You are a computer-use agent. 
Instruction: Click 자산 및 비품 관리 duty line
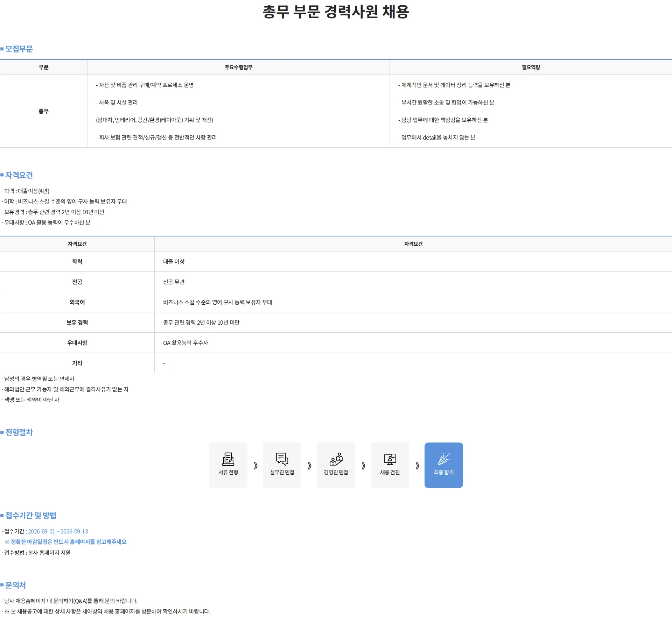pos(145,85)
